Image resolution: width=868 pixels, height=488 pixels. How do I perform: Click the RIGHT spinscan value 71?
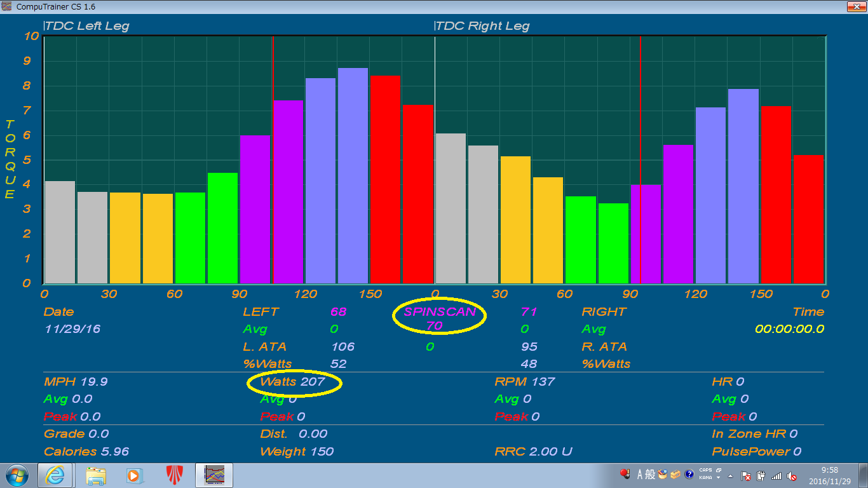tap(529, 311)
